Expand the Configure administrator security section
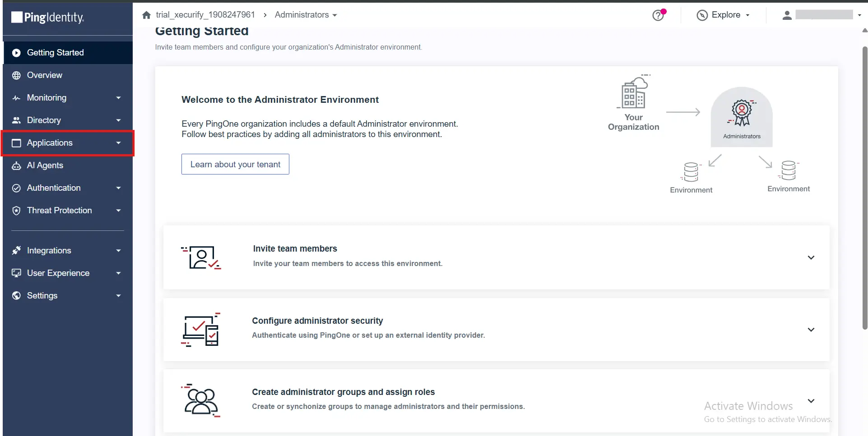This screenshot has width=868, height=436. coord(811,330)
